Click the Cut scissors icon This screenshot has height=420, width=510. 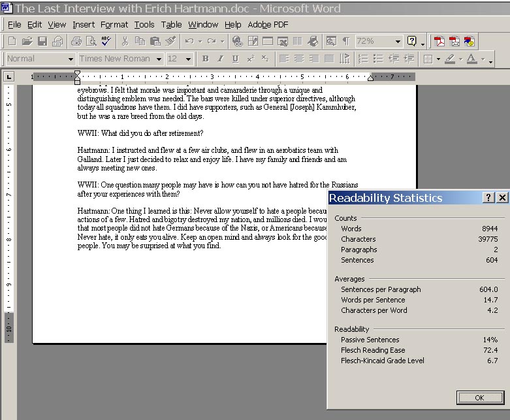[x=125, y=41]
